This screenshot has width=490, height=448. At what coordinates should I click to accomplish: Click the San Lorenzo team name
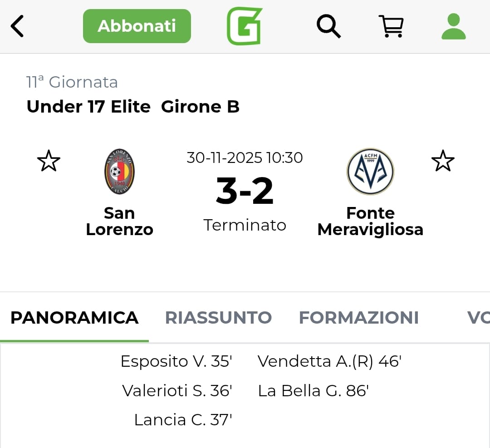[x=119, y=221]
